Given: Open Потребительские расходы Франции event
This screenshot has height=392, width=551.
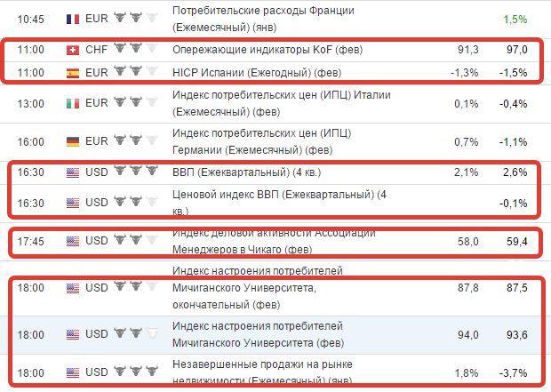Looking at the screenshot, I should [x=263, y=19].
